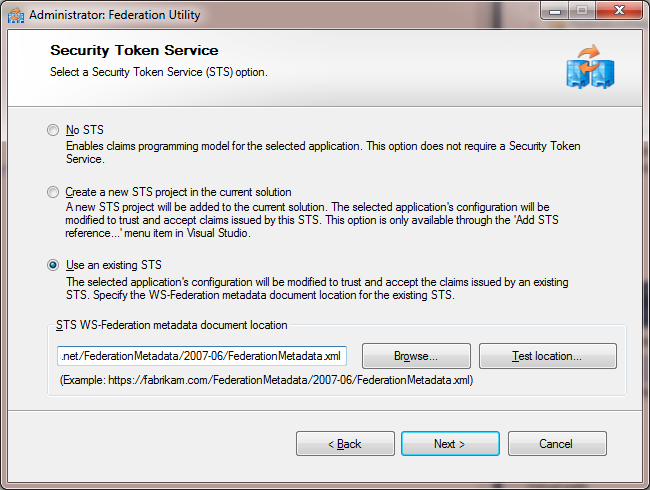
Task: Go to the previous page with Back
Action: coord(345,444)
